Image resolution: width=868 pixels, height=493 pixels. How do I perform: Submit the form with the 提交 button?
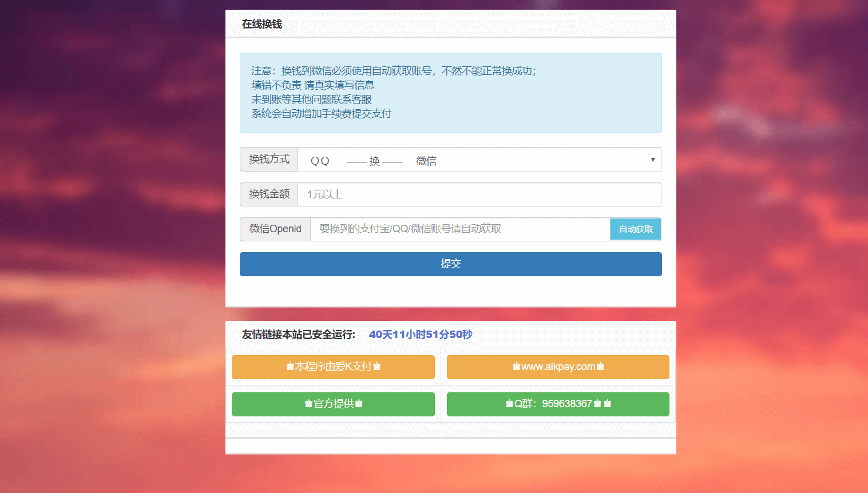[450, 264]
